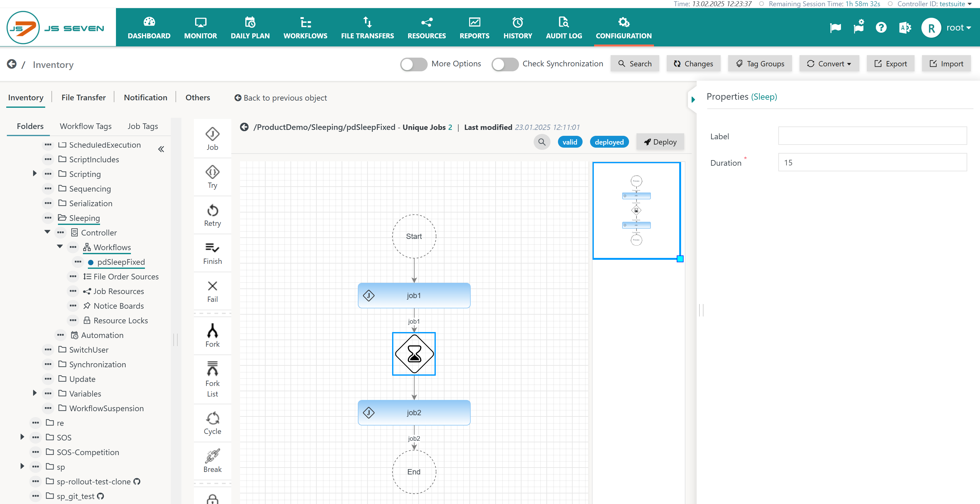
Task: Open the Workflows menu in top bar
Action: click(x=305, y=28)
